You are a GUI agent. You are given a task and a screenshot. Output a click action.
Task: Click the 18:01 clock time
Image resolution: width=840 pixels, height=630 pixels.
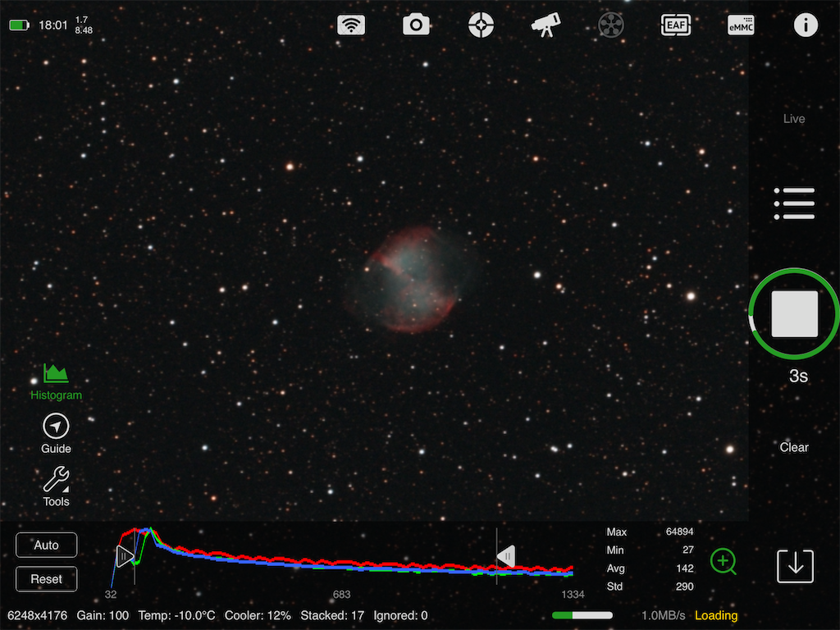tap(53, 25)
